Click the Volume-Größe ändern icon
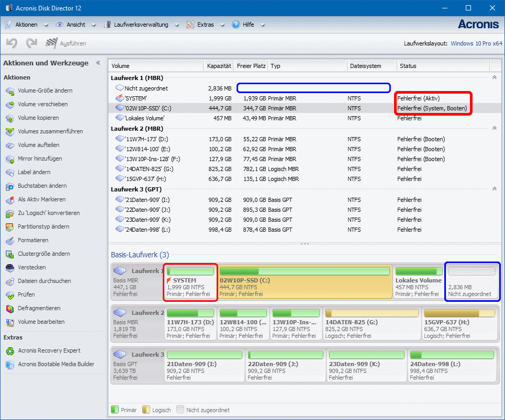 click(x=10, y=91)
